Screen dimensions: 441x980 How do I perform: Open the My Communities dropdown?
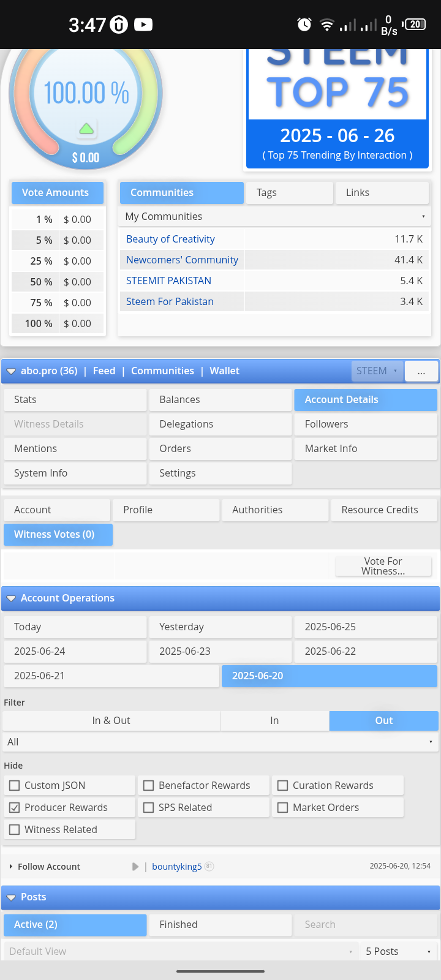click(274, 216)
